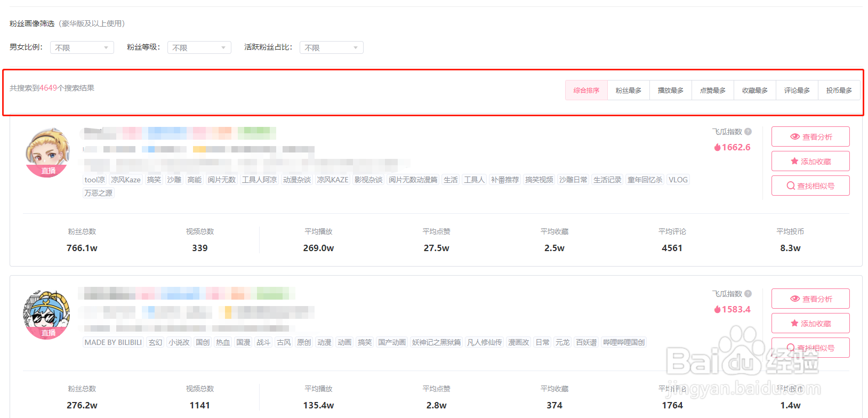Click the tag 百妖谱
The height and width of the screenshot is (418, 868).
(586, 342)
